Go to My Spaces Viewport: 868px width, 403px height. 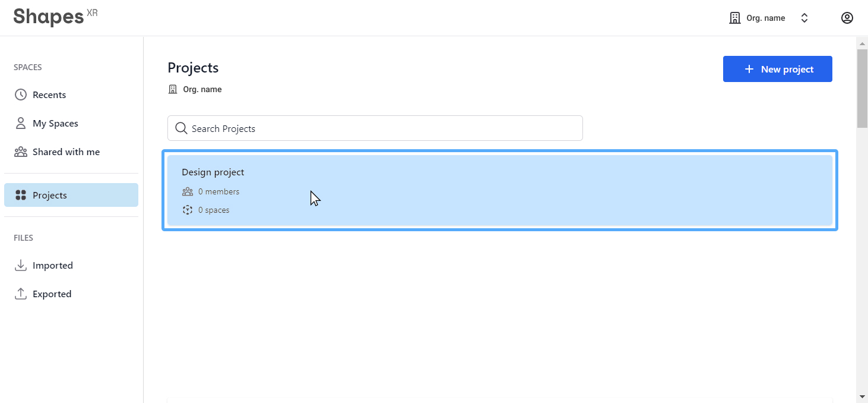[x=55, y=123]
